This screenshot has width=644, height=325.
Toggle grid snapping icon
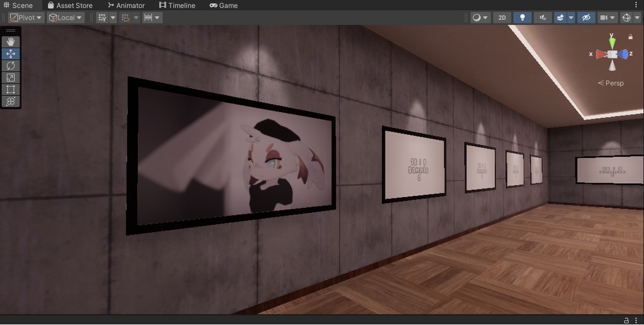pos(125,18)
